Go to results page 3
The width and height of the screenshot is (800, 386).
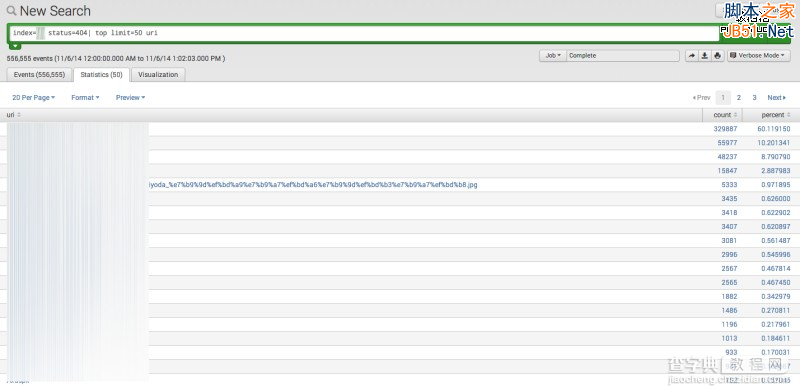(754, 97)
